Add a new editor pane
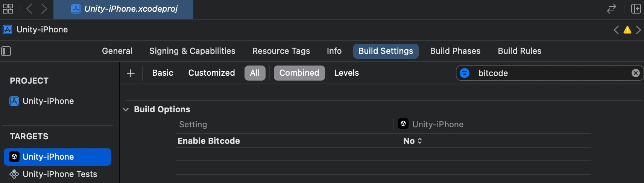Image resolution: width=644 pixels, height=183 pixels. pos(636,9)
